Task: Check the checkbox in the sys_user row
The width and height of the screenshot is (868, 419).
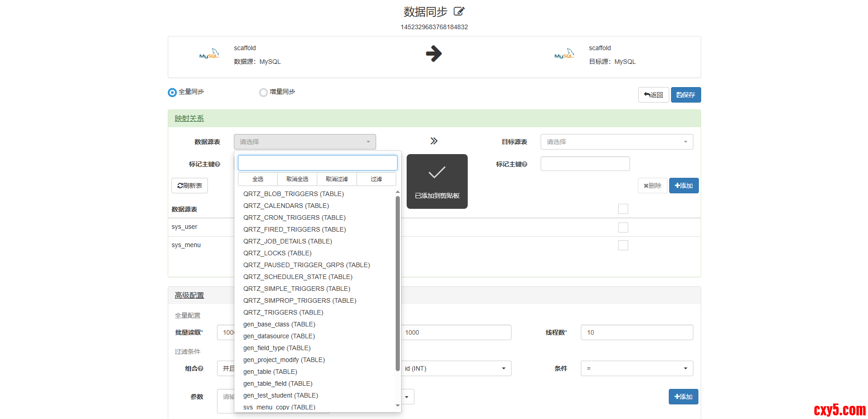Action: (623, 227)
